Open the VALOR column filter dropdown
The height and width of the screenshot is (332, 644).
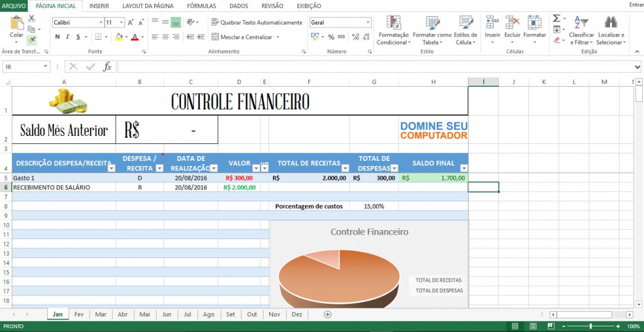click(255, 168)
